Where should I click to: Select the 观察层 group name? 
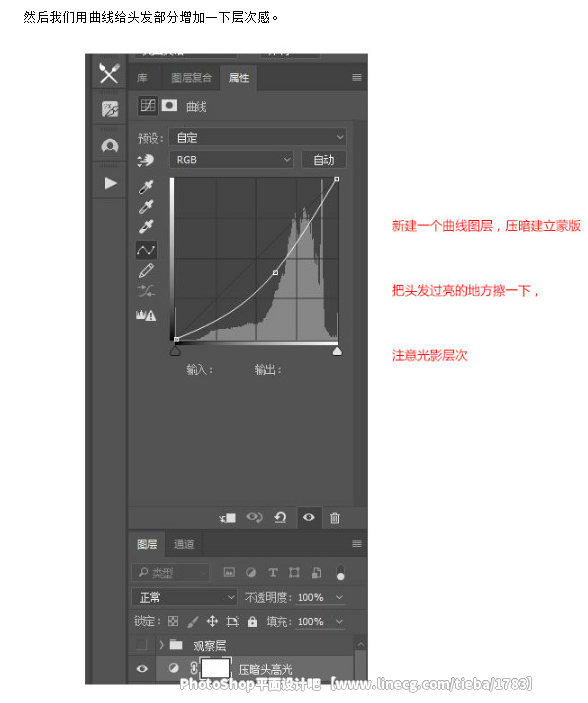tap(209, 645)
